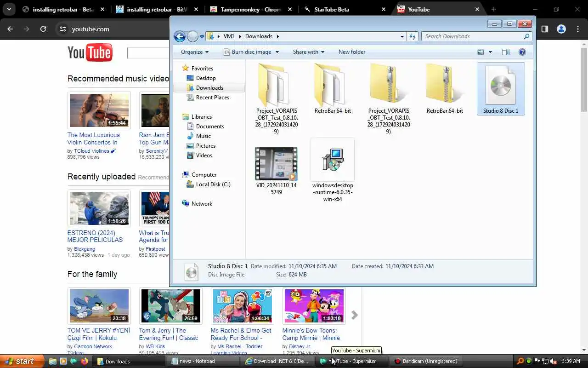This screenshot has height=368, width=588.
Task: Open TCloud Violines channel link
Action: (x=92, y=151)
